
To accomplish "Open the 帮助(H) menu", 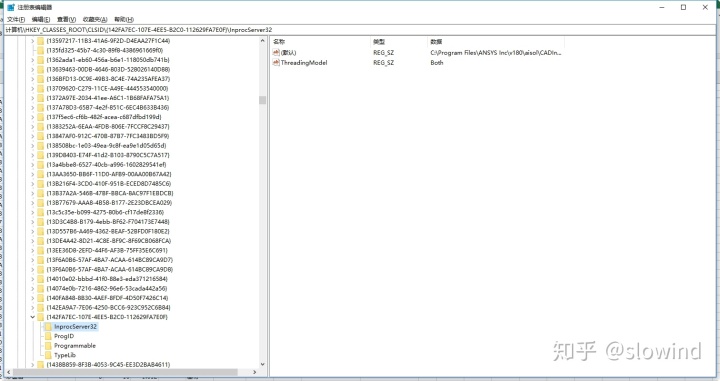I will pos(124,19).
